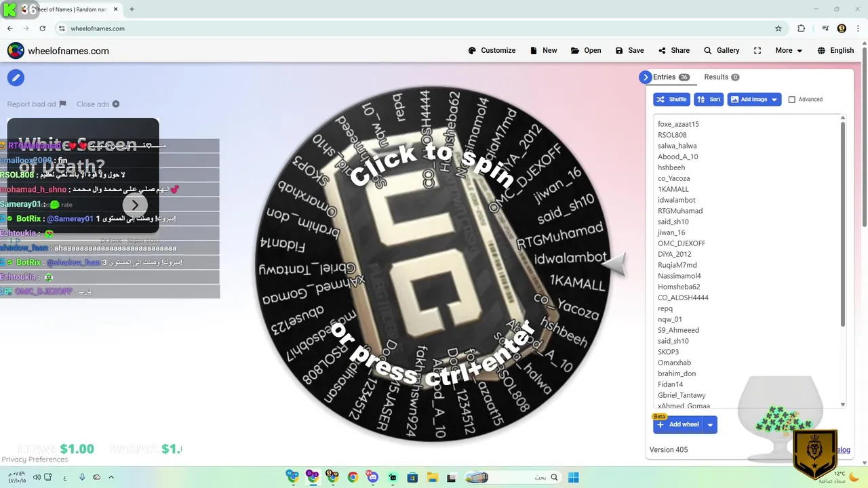868x488 pixels.
Task: Open the Windows Start menu
Action: (x=573, y=477)
